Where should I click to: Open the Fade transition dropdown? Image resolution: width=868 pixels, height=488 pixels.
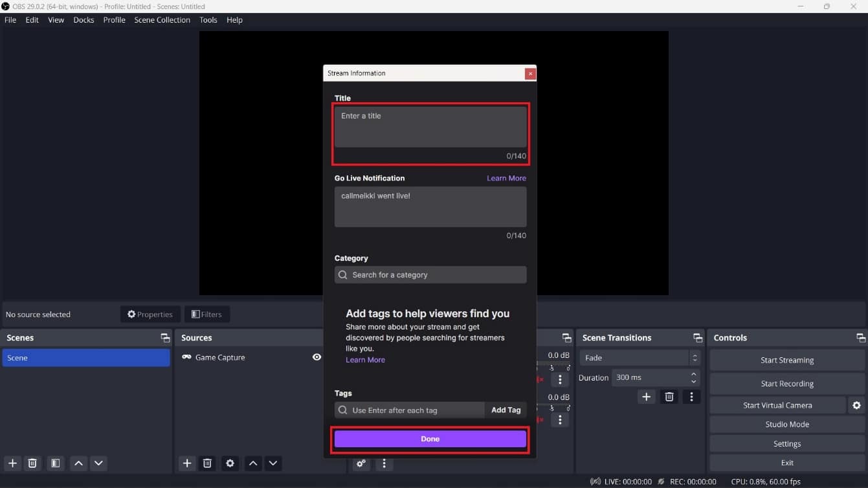[640, 357]
